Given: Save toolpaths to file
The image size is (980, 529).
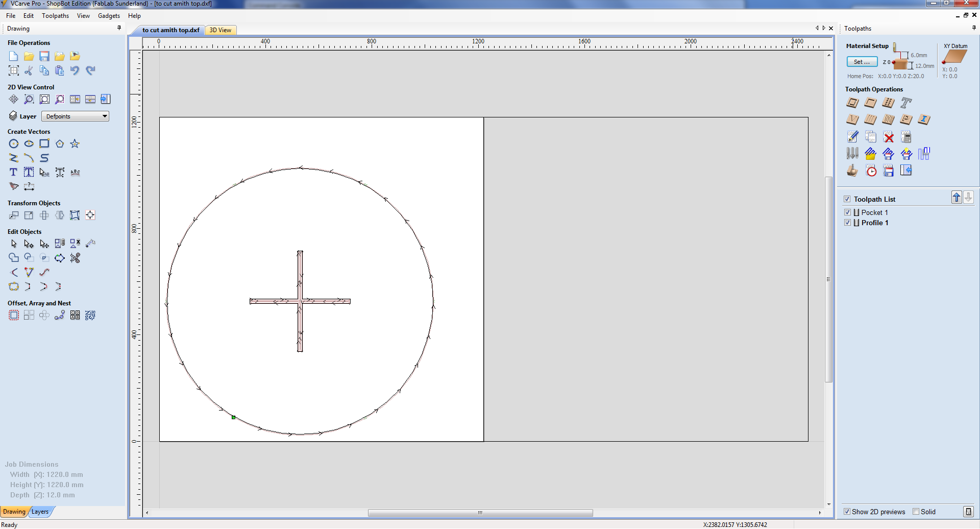Looking at the screenshot, I should [889, 171].
